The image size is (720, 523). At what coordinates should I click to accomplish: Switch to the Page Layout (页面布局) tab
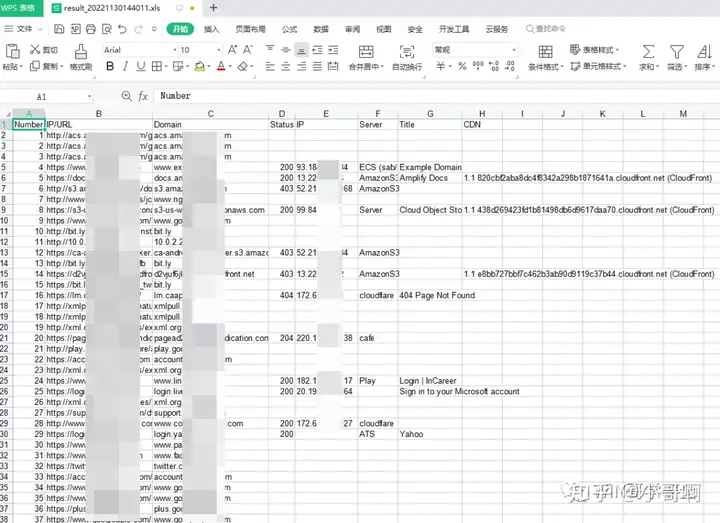pos(251,29)
